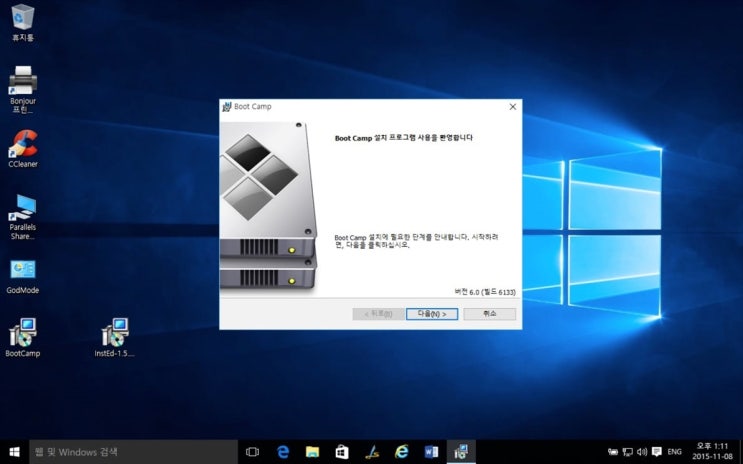The width and height of the screenshot is (743, 464).
Task: Open Task View from the taskbar
Action: [x=253, y=452]
